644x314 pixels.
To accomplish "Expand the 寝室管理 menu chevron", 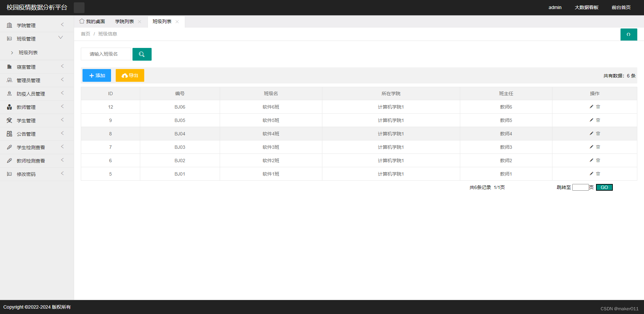I will click(x=62, y=66).
